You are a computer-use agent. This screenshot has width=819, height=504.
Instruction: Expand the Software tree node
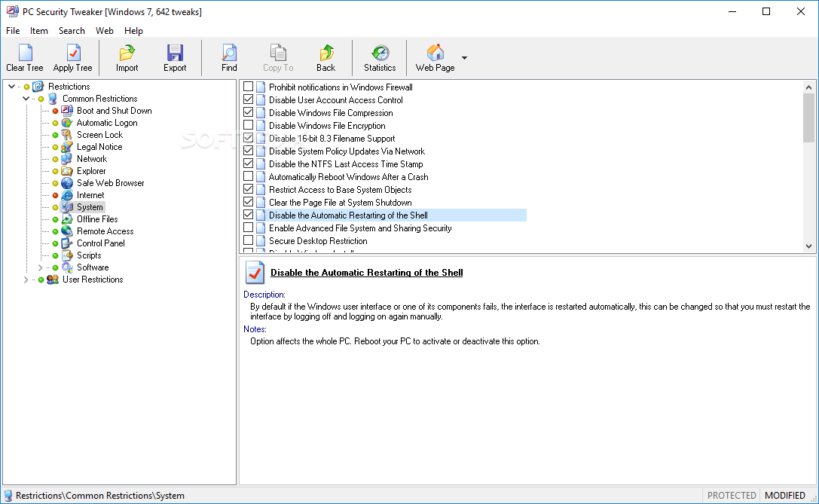coord(40,267)
